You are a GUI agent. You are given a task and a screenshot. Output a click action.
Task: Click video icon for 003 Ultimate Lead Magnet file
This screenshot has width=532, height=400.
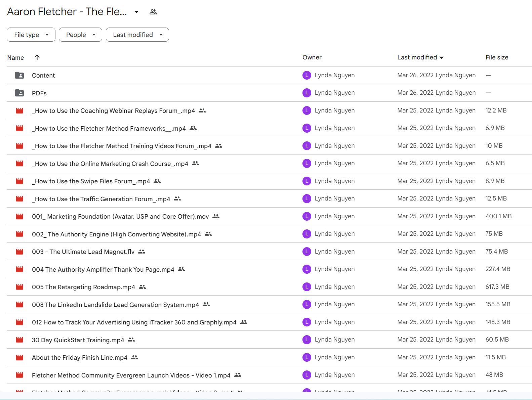[x=19, y=252]
